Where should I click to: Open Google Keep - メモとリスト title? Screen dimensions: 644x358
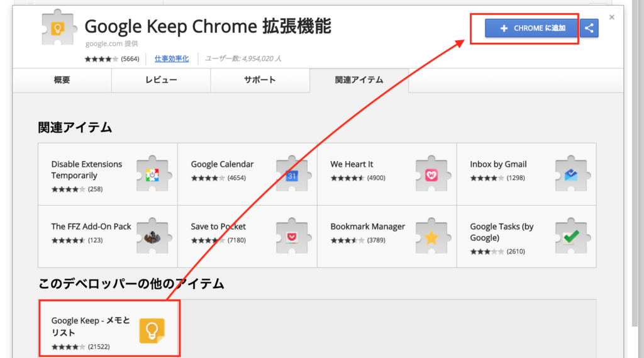coord(91,327)
